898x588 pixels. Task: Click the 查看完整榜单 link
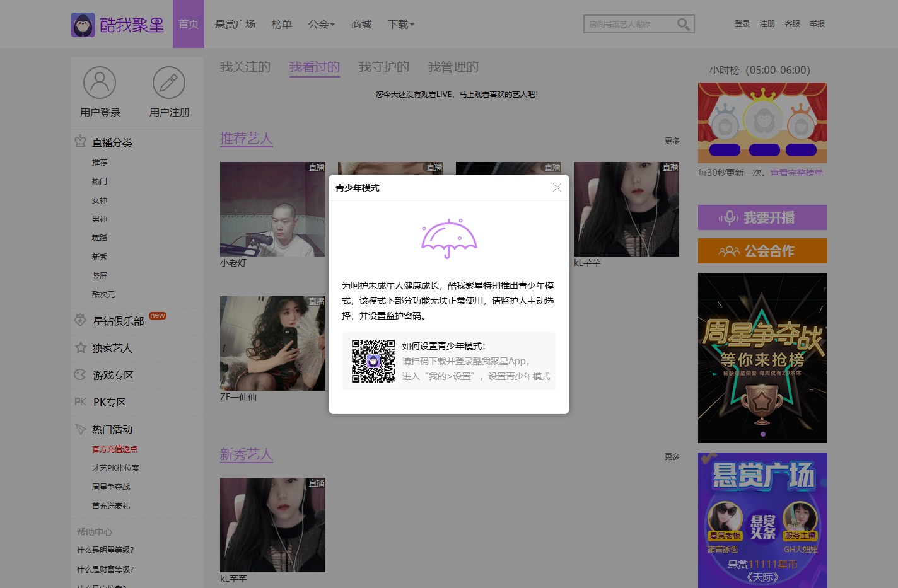(796, 173)
